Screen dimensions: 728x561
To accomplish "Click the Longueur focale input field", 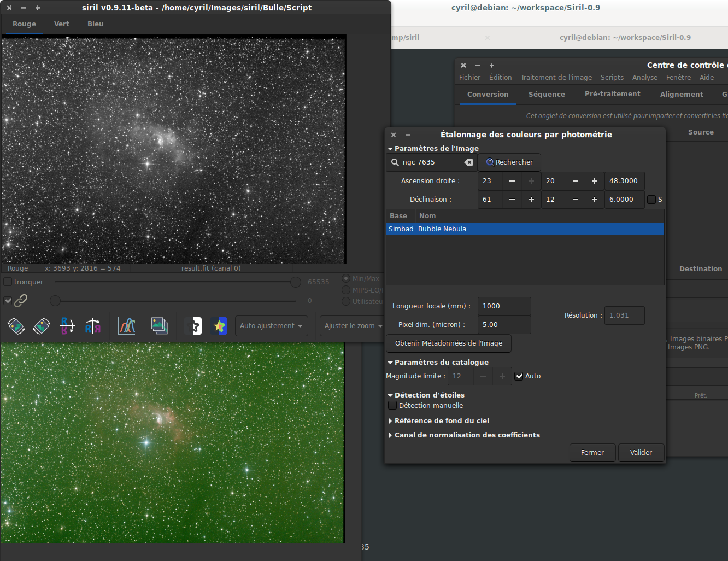I will [x=504, y=306].
